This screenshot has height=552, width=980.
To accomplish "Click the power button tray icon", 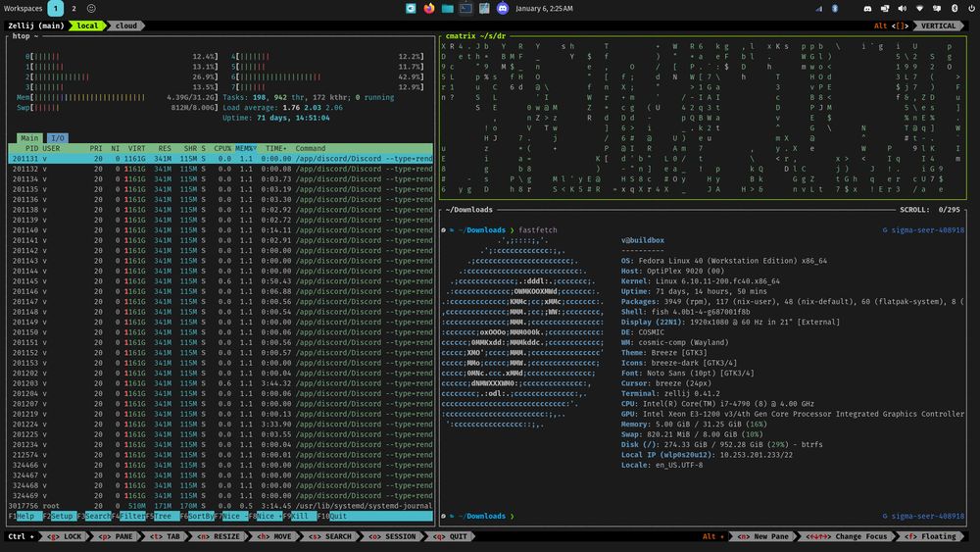I will [971, 8].
